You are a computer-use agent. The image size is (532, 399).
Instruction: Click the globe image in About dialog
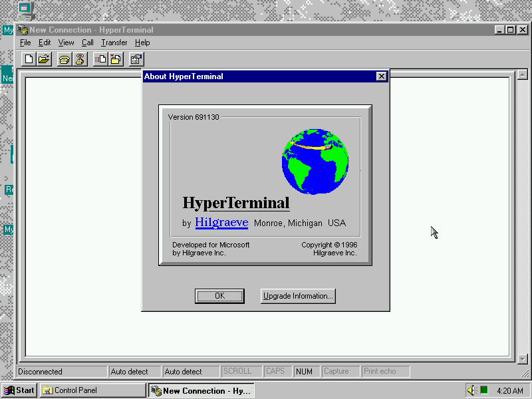click(315, 162)
